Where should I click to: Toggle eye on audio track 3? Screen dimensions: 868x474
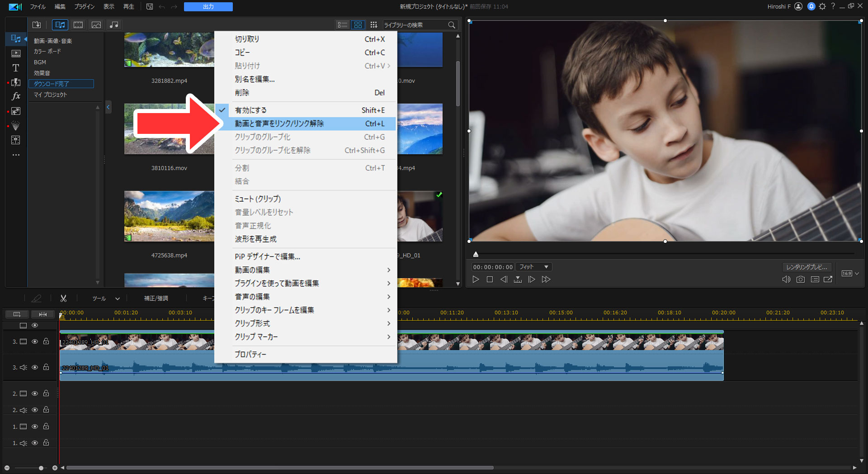point(35,367)
